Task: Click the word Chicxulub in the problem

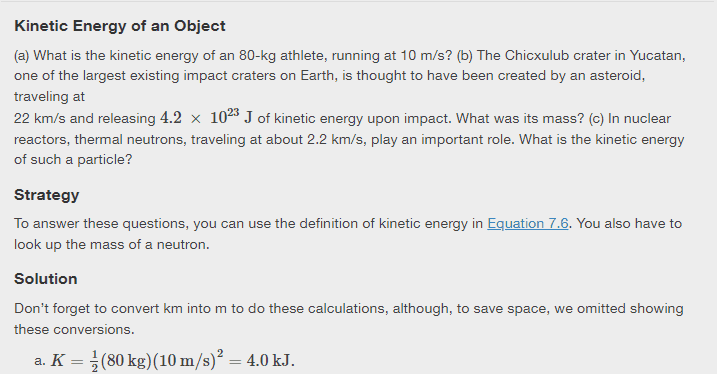Action: [537, 55]
